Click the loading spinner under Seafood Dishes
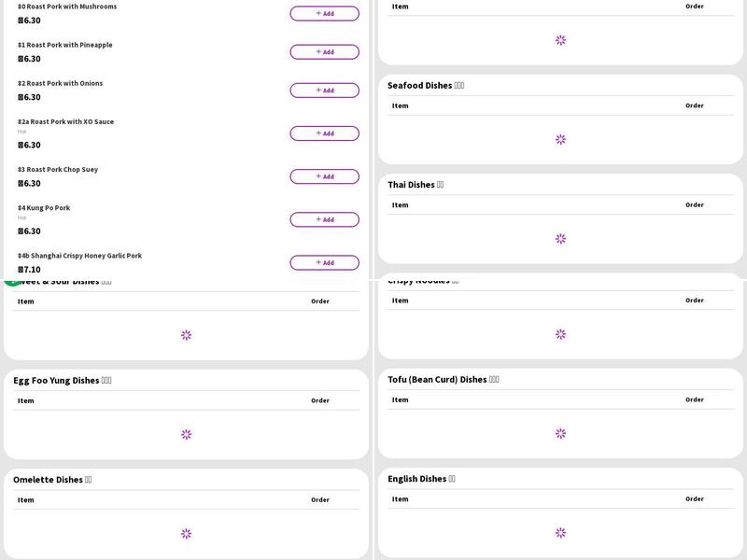747x560 pixels. click(x=560, y=139)
